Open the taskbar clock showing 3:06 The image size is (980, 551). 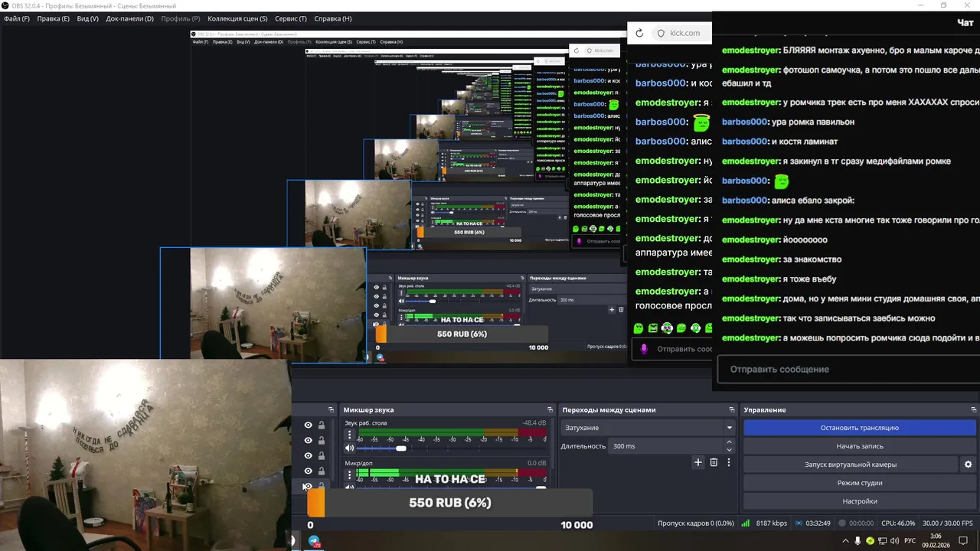pyautogui.click(x=936, y=540)
